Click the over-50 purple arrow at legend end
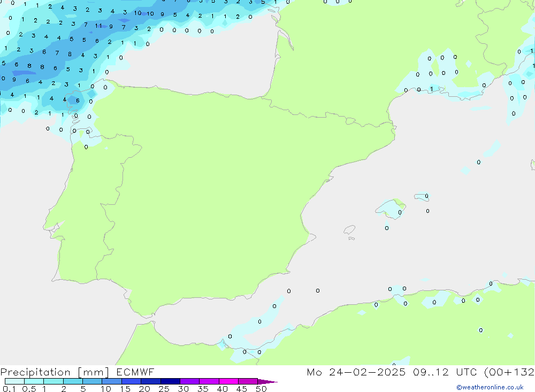The width and height of the screenshot is (535, 392). tap(267, 381)
